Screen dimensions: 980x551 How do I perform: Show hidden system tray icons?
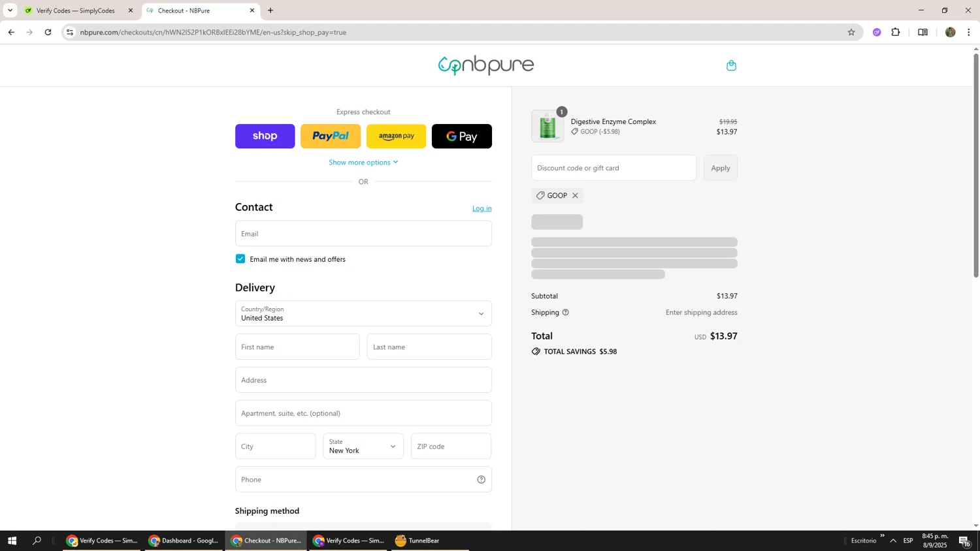coord(893,541)
